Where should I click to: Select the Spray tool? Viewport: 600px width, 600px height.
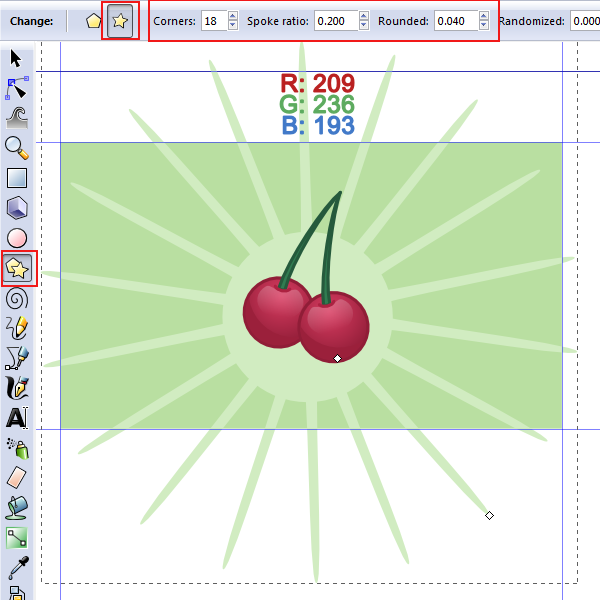(x=18, y=448)
